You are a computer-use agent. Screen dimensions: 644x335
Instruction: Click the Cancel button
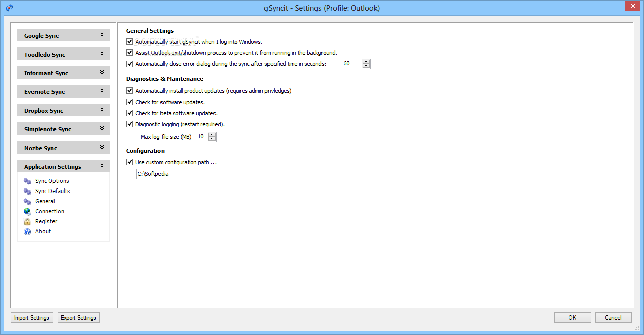tap(613, 318)
